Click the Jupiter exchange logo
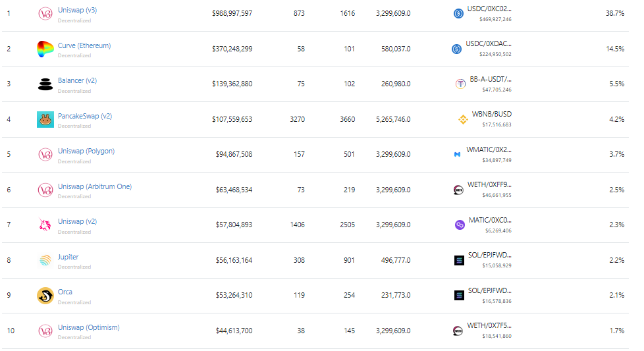The height and width of the screenshot is (351, 644). tap(45, 260)
